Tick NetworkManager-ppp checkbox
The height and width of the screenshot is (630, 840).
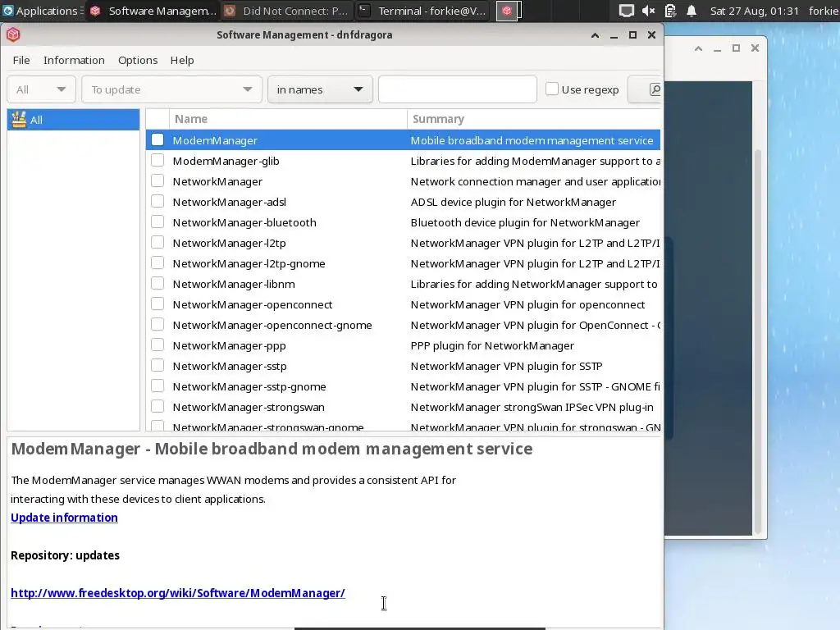pyautogui.click(x=157, y=345)
